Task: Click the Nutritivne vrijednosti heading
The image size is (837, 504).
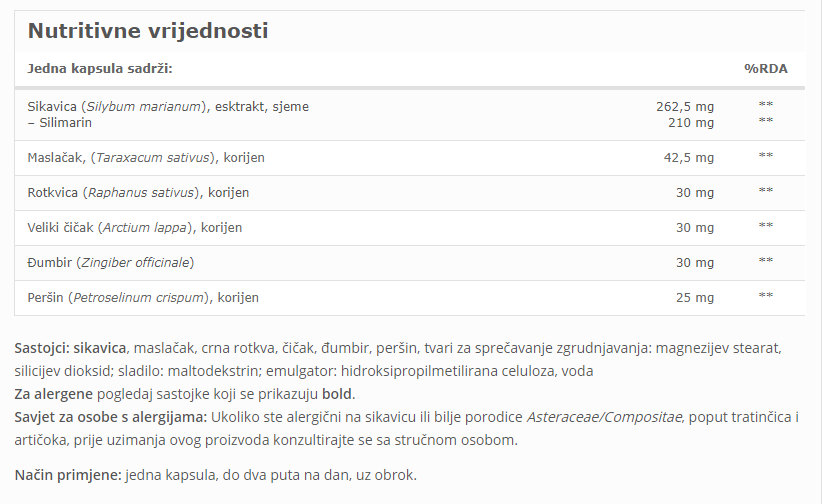Action: pyautogui.click(x=148, y=31)
